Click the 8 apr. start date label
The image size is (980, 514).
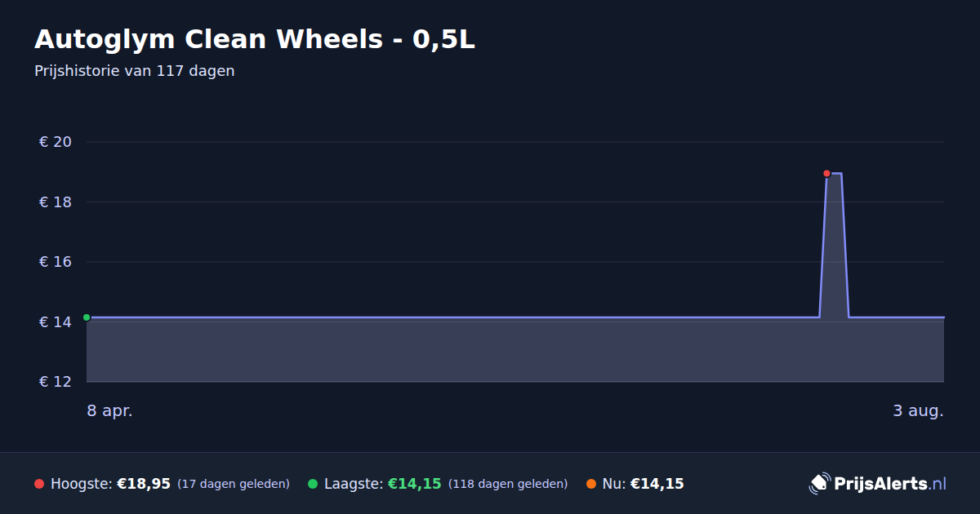pos(110,410)
